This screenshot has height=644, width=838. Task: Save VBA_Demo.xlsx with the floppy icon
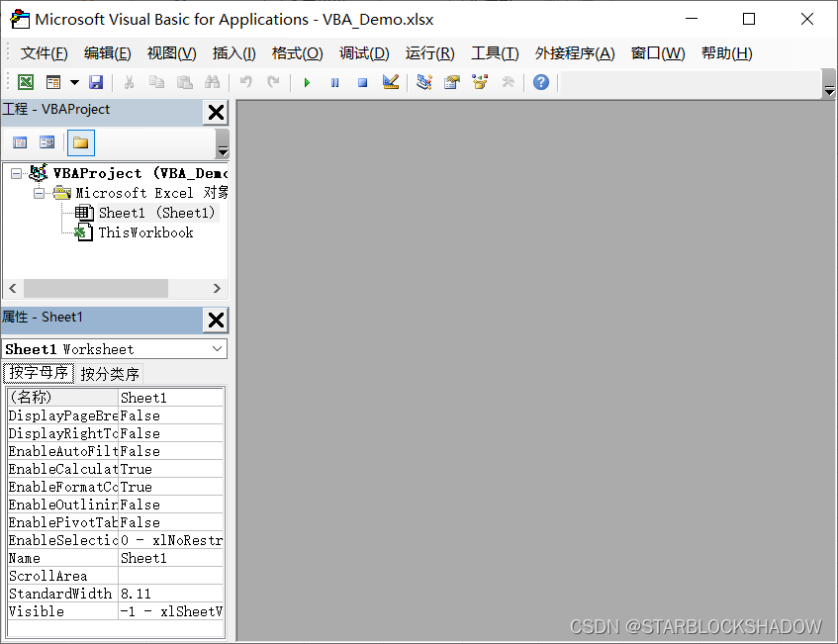click(96, 82)
